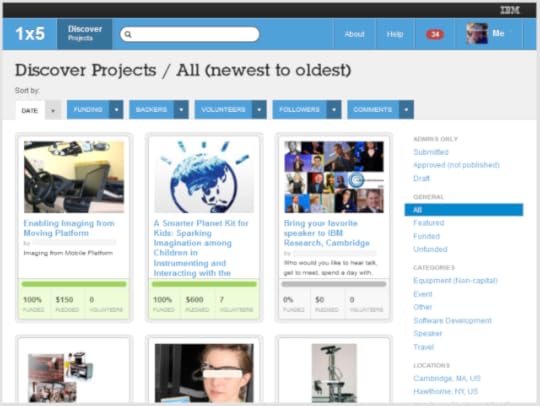Show Unfunded projects
The height and width of the screenshot is (406, 540).
click(x=430, y=249)
